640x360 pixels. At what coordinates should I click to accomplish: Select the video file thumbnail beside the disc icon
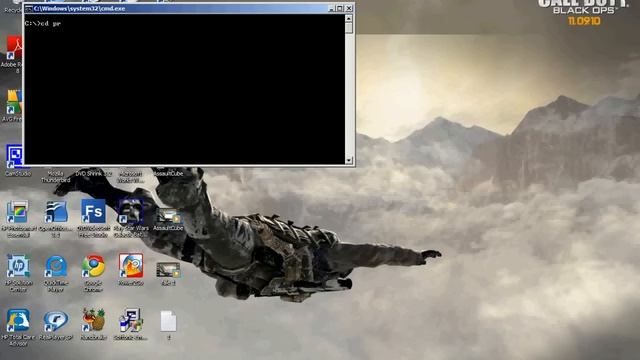tap(168, 270)
